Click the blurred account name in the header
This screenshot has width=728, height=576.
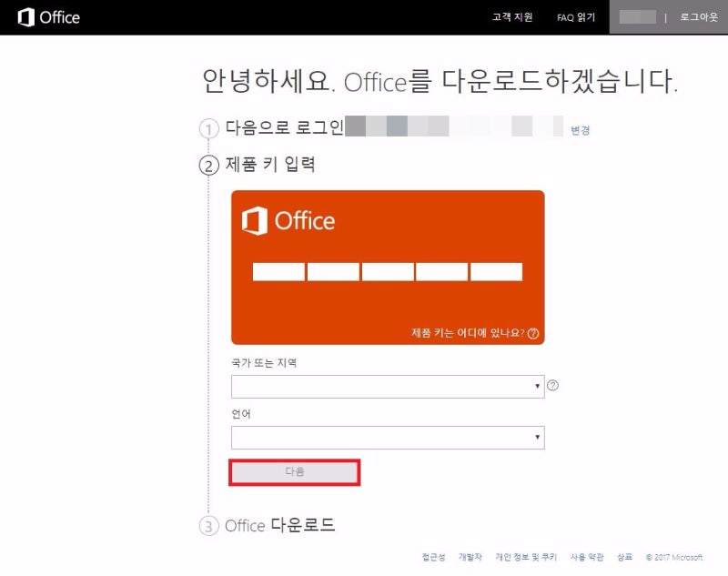[x=638, y=17]
